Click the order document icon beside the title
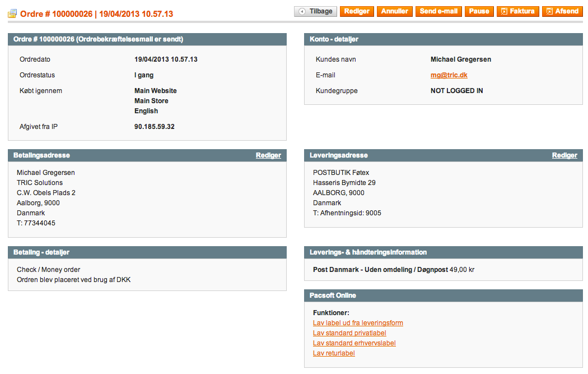This screenshot has width=588, height=374. coord(12,13)
